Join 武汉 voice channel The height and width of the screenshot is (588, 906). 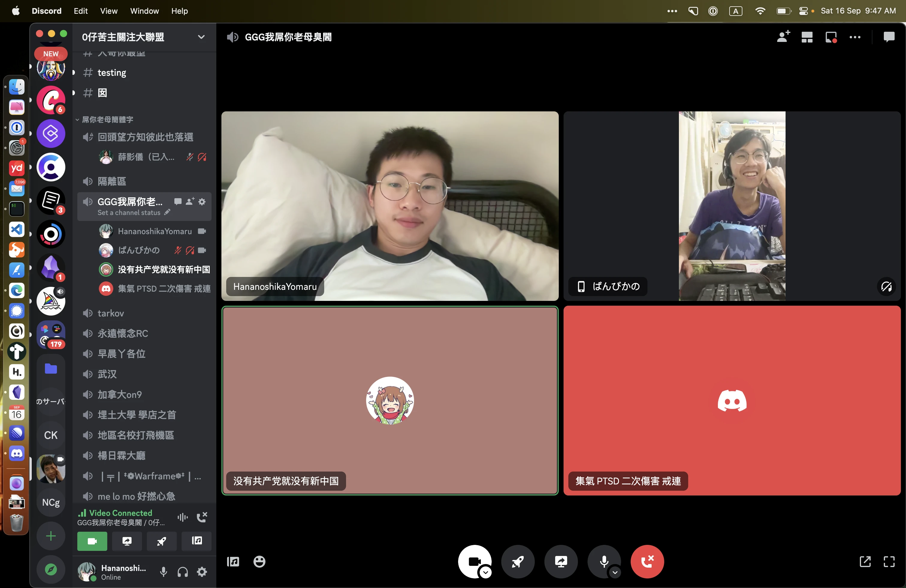click(x=144, y=374)
